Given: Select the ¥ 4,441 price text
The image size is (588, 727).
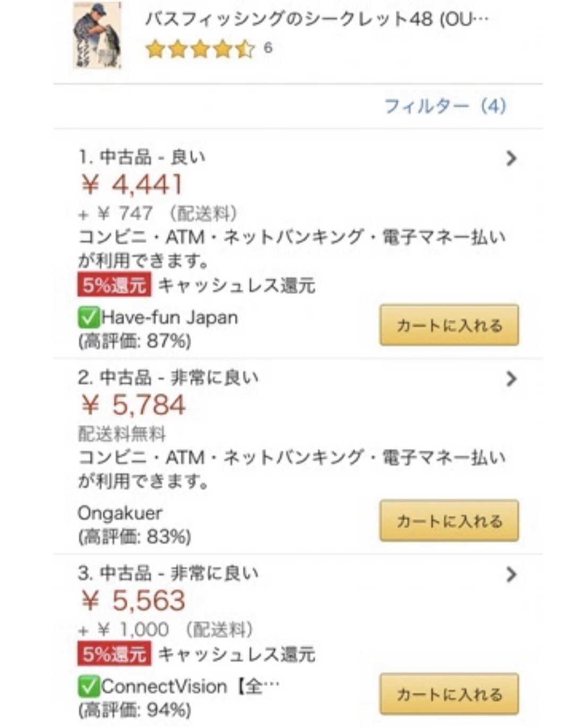Looking at the screenshot, I should [132, 185].
